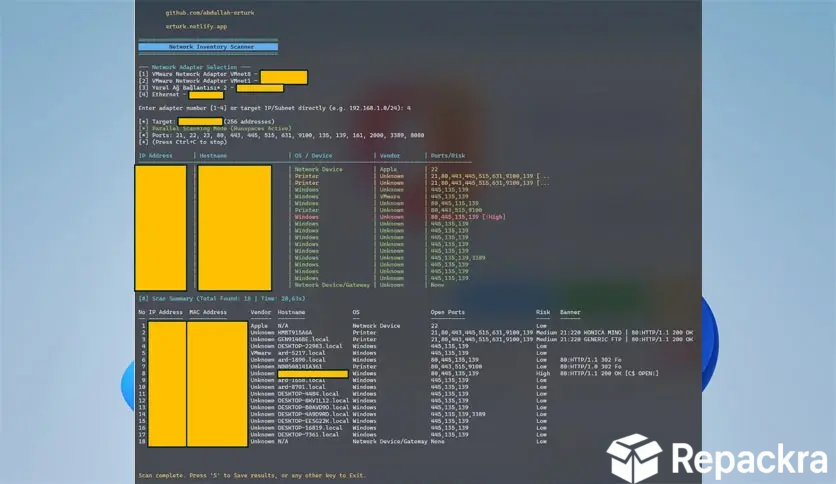Click the Open Ports header in summary
The image size is (836, 484).
[x=447, y=312]
